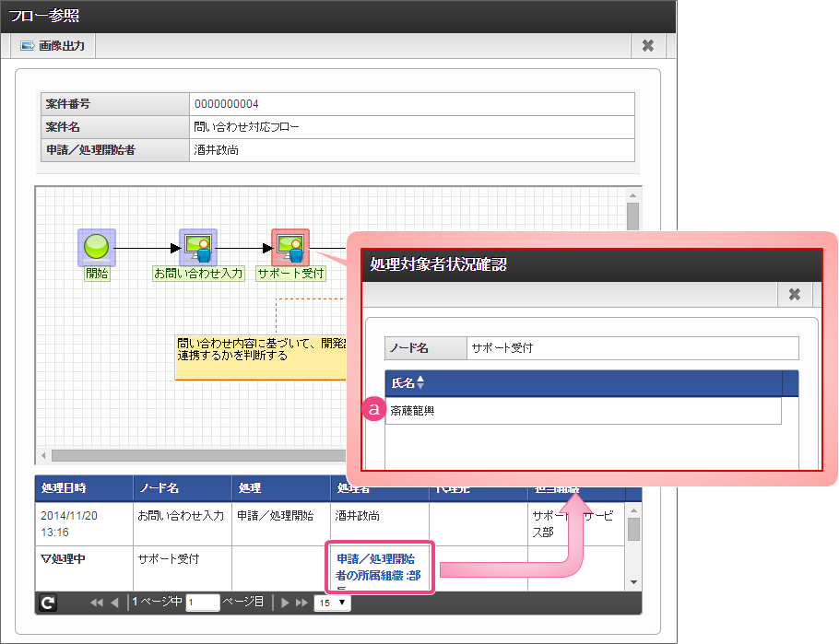Image resolution: width=839 pixels, height=644 pixels.
Task: Select the green 開始 start node icon
Action: (97, 247)
